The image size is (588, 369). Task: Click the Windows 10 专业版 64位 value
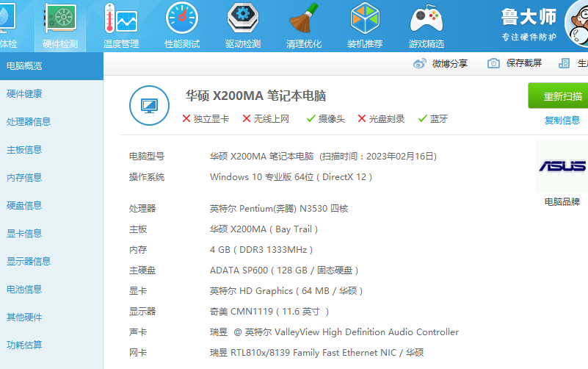click(291, 177)
